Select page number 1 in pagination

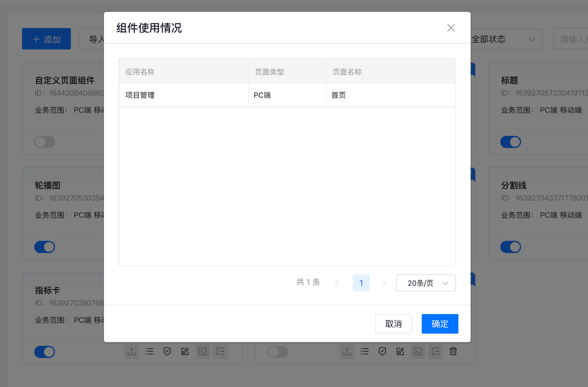click(x=361, y=283)
